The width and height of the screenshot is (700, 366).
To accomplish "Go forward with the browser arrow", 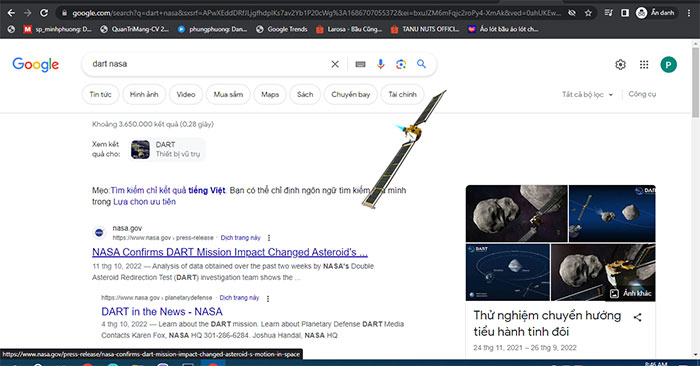I will tap(28, 13).
